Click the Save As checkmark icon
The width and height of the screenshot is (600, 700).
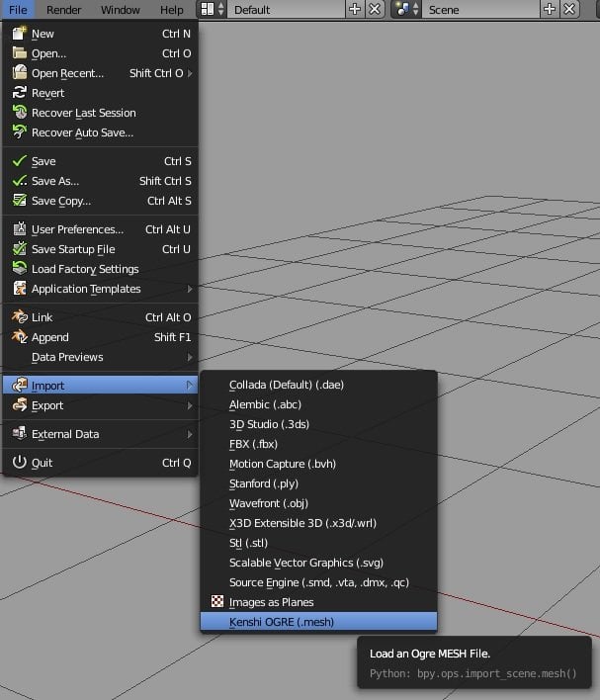click(x=19, y=181)
